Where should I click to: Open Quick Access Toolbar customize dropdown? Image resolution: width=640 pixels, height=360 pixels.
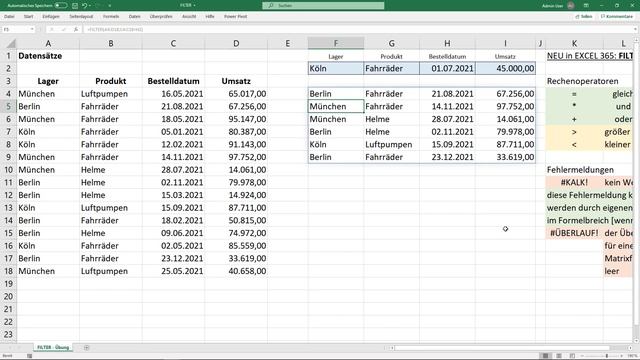pos(109,5)
